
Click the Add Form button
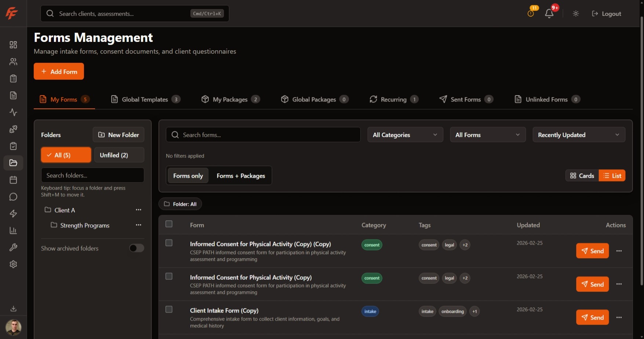58,71
